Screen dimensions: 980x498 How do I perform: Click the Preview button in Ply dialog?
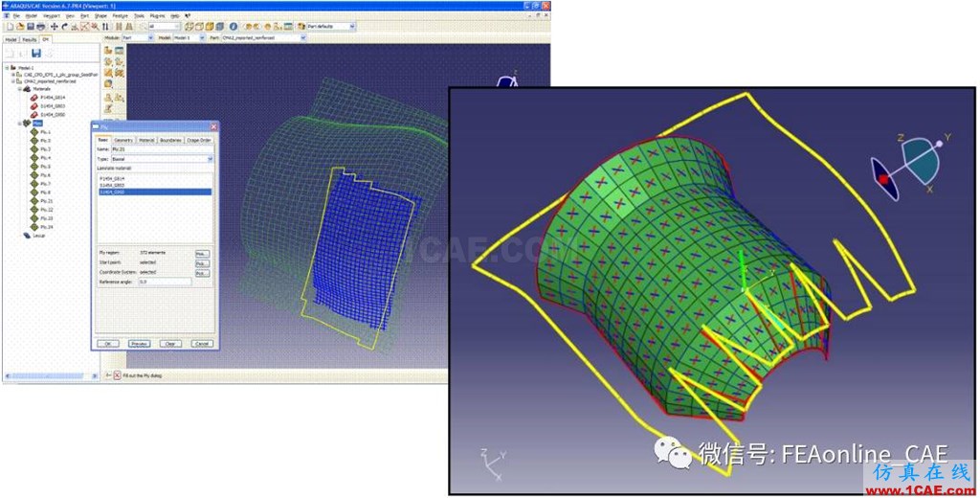139,344
